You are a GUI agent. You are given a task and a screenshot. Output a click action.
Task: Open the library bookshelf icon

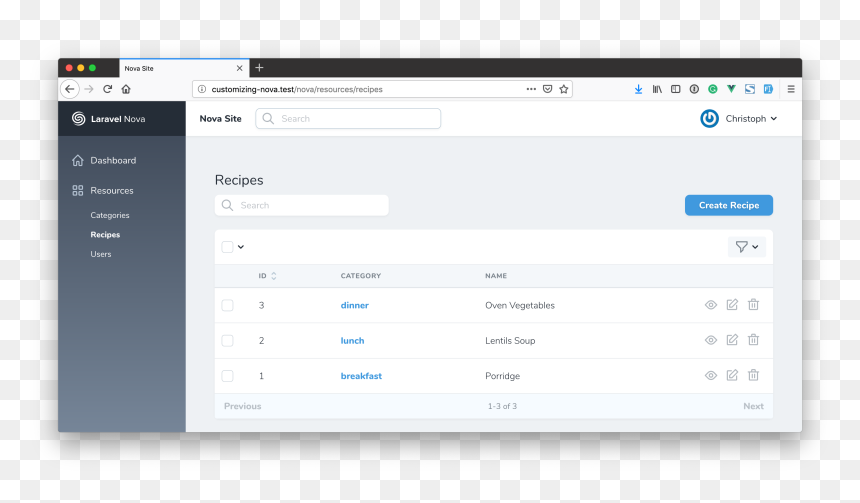tap(657, 89)
